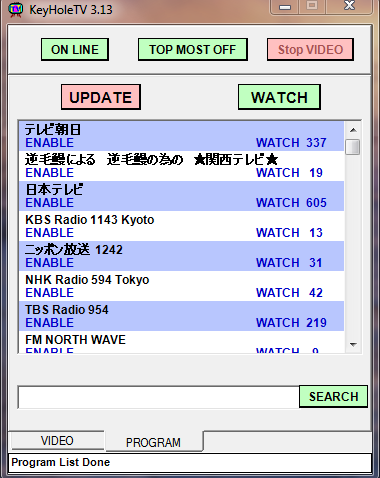The image size is (380, 478).
Task: Select KBS Radio 1143 Kyoto
Action: click(181, 226)
